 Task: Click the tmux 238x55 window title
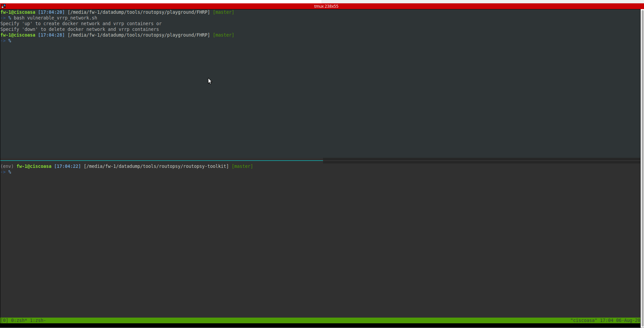[x=326, y=6]
